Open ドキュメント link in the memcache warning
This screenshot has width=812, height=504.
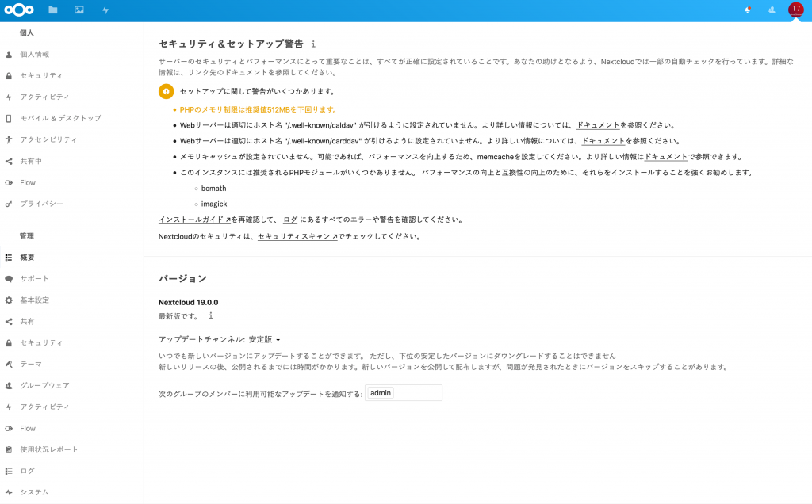pos(666,157)
